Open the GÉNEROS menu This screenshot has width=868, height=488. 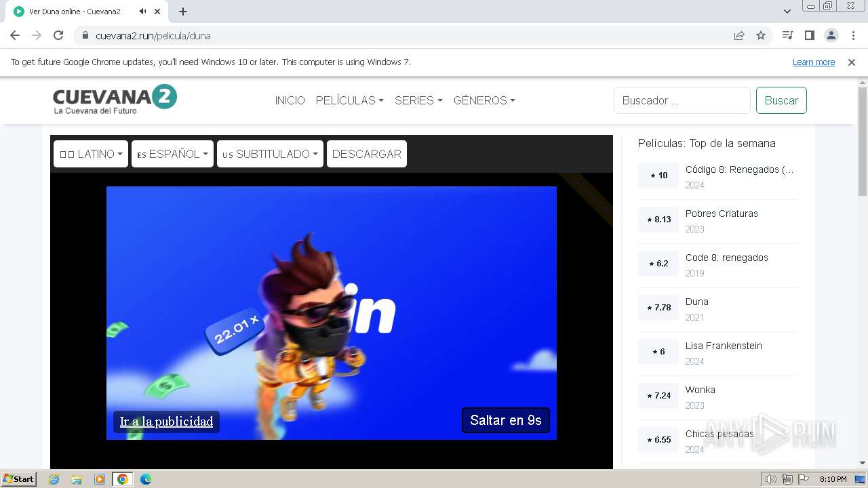click(x=484, y=100)
